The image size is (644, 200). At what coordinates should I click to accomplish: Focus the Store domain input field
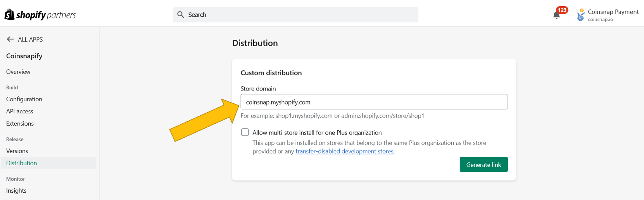click(374, 102)
